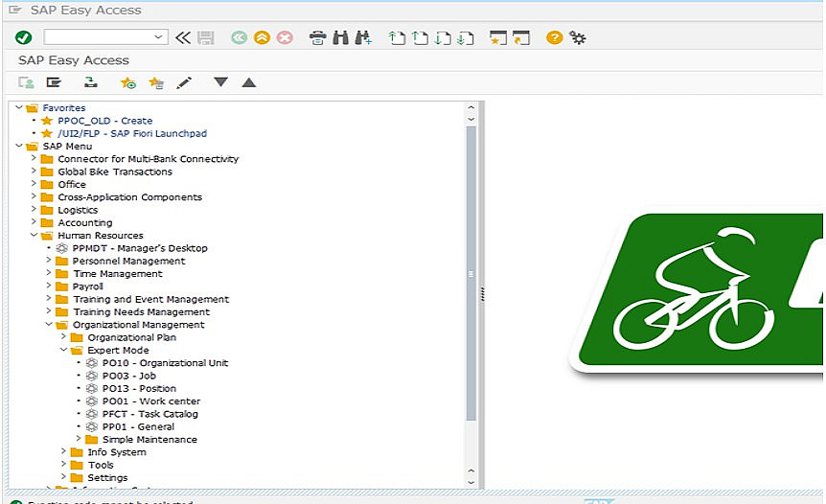Select PO10 - Organizational Unit transaction
The width and height of the screenshot is (826, 504).
pyautogui.click(x=165, y=363)
